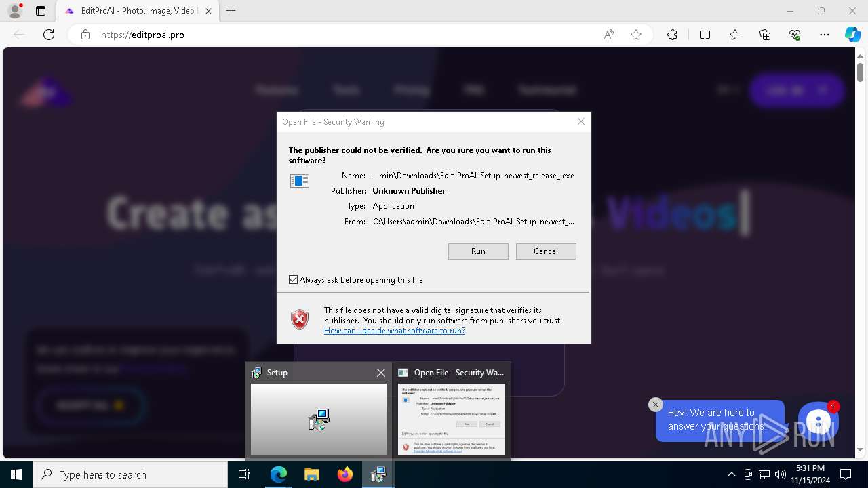
Task: Add this page to favorites
Action: [636, 35]
